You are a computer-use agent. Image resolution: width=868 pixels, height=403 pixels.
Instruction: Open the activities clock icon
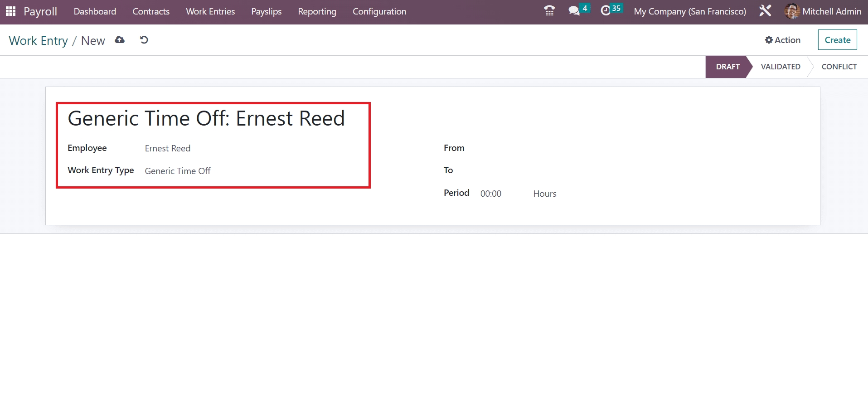(606, 11)
